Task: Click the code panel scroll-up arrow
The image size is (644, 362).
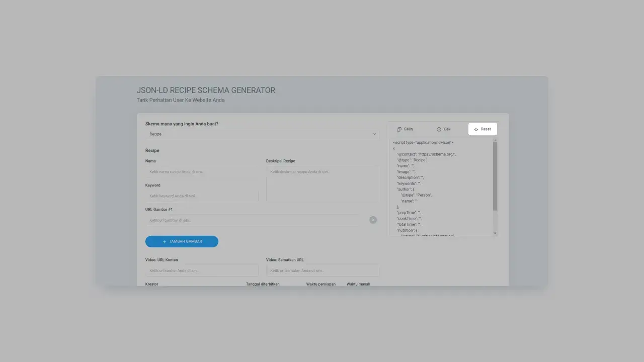Action: pyautogui.click(x=495, y=140)
